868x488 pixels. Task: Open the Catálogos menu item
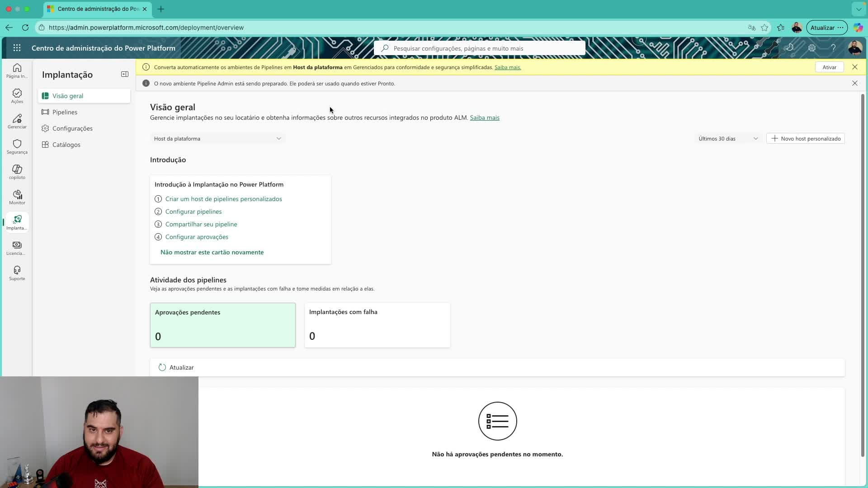pyautogui.click(x=66, y=144)
